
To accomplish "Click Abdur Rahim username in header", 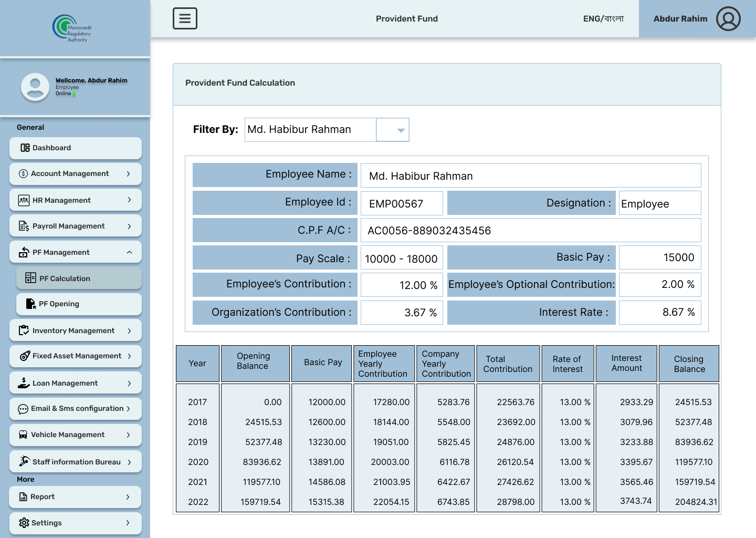I will coord(680,18).
